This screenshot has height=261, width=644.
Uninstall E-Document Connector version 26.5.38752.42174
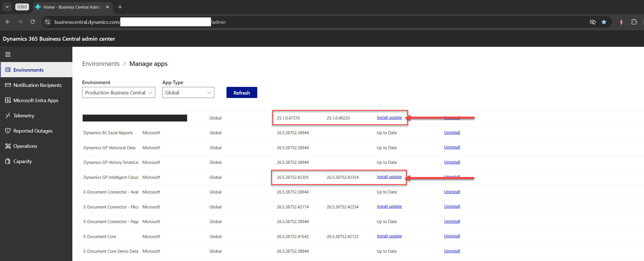point(452,206)
